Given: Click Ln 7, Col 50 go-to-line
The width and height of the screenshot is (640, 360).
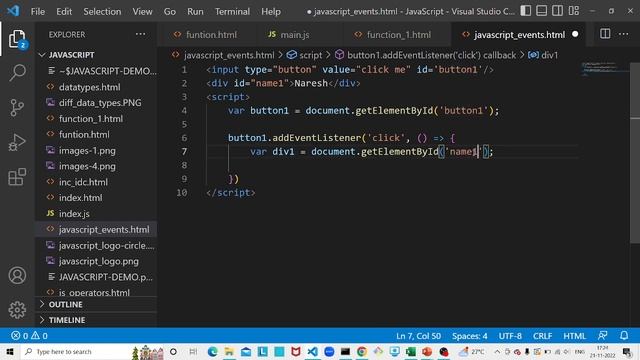Looking at the screenshot, I should point(418,336).
